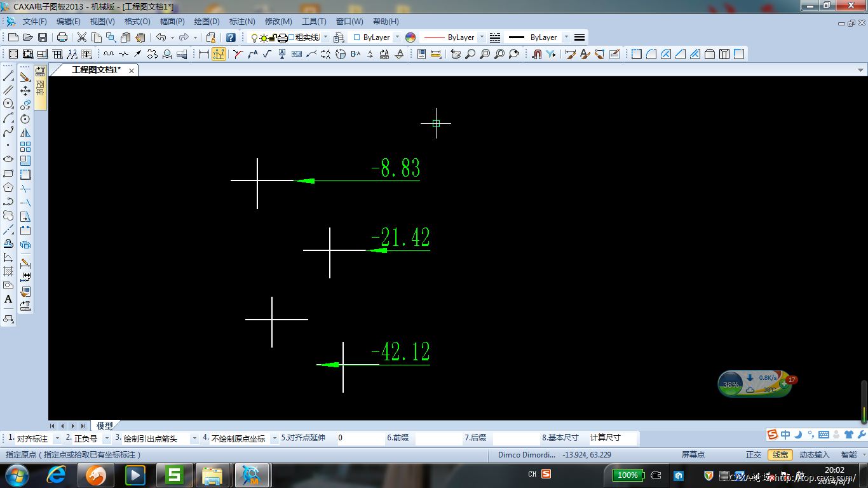Expand the 对齐标注 dropdown
Screen dimensions: 868x488
point(57,438)
